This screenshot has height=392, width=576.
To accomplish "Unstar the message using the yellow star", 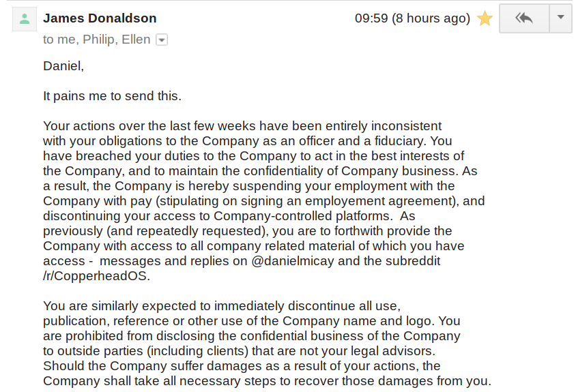I will (x=485, y=18).
